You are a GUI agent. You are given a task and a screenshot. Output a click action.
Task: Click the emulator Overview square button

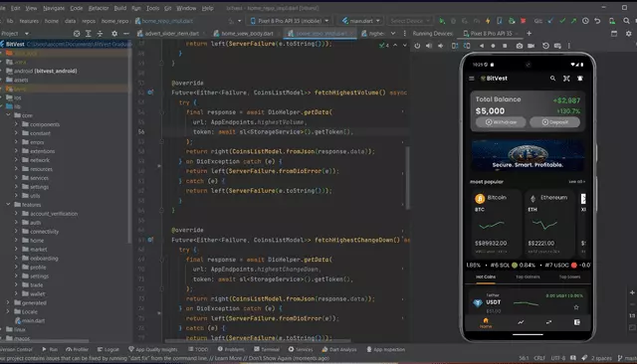pyautogui.click(x=505, y=46)
